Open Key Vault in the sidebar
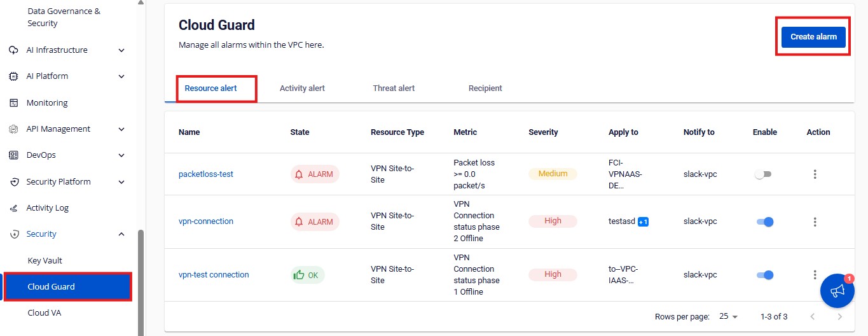The image size is (868, 336). 45,261
